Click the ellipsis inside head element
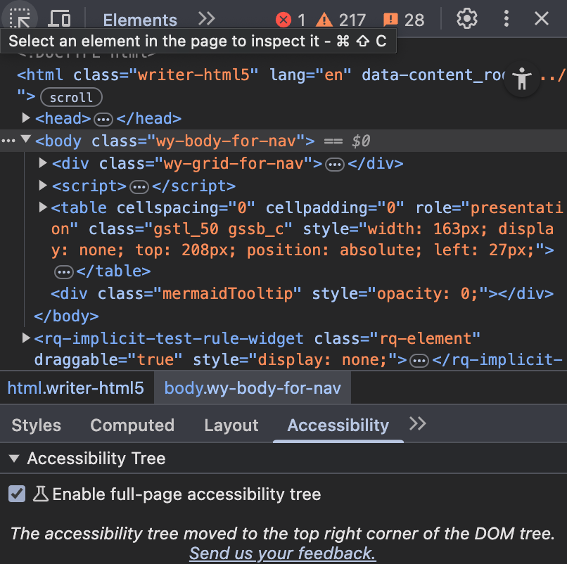Image resolution: width=568 pixels, height=564 pixels. (103, 119)
